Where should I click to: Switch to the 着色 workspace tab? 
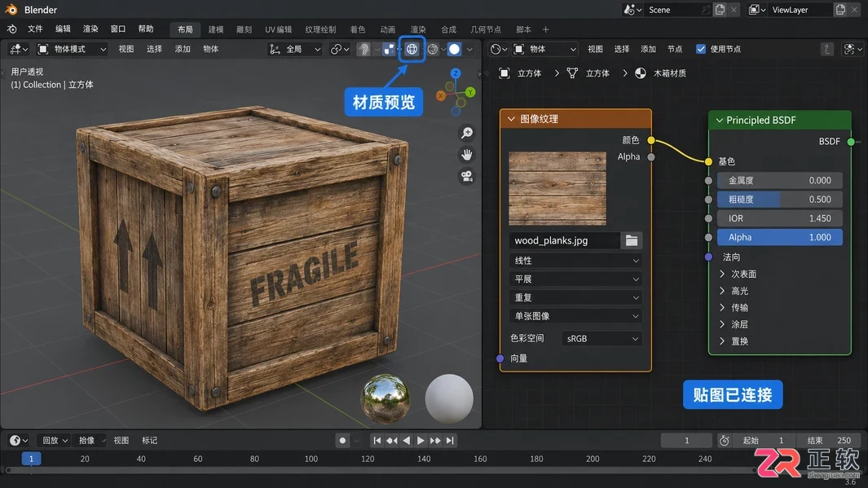pos(358,29)
